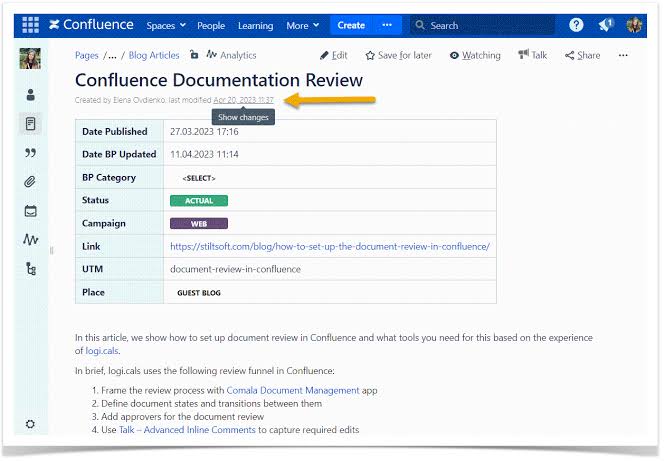Screen dimensions: 665x461
Task: Open the calendar sidebar icon
Action: (x=30, y=211)
